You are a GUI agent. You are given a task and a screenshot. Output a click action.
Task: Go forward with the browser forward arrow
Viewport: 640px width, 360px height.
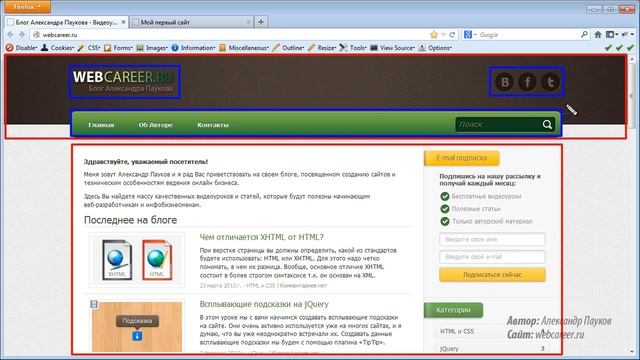coord(22,35)
